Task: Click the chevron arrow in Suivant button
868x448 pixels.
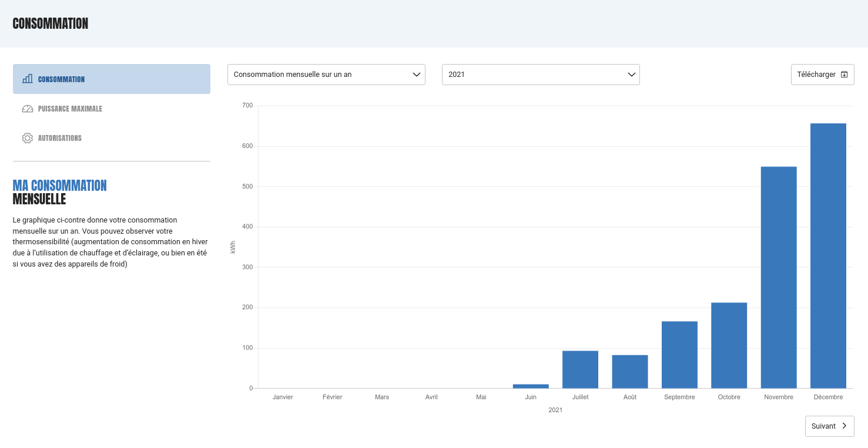Action: 844,426
